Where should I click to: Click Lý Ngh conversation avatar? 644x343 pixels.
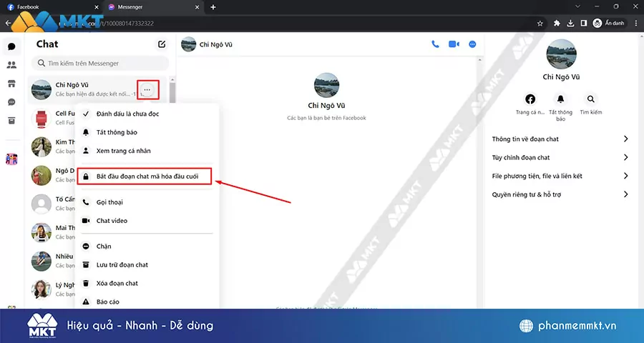click(41, 289)
